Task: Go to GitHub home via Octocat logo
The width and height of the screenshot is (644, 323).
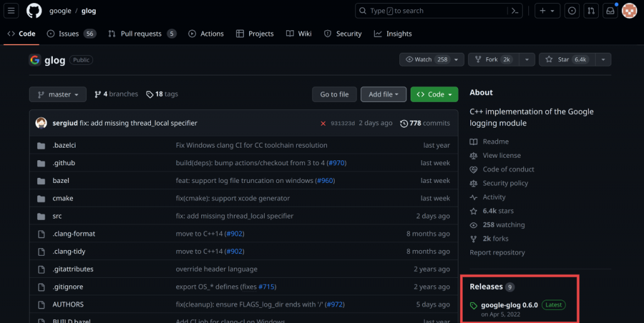Action: point(34,11)
